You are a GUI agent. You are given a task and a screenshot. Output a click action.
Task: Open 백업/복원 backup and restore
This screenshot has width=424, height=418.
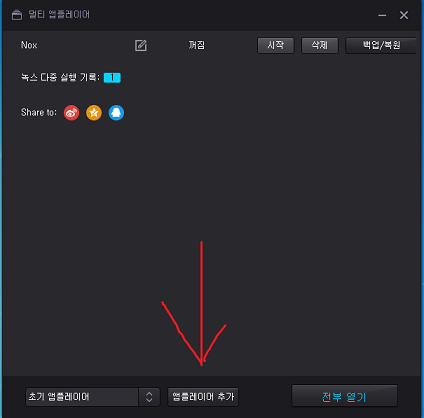click(x=381, y=45)
